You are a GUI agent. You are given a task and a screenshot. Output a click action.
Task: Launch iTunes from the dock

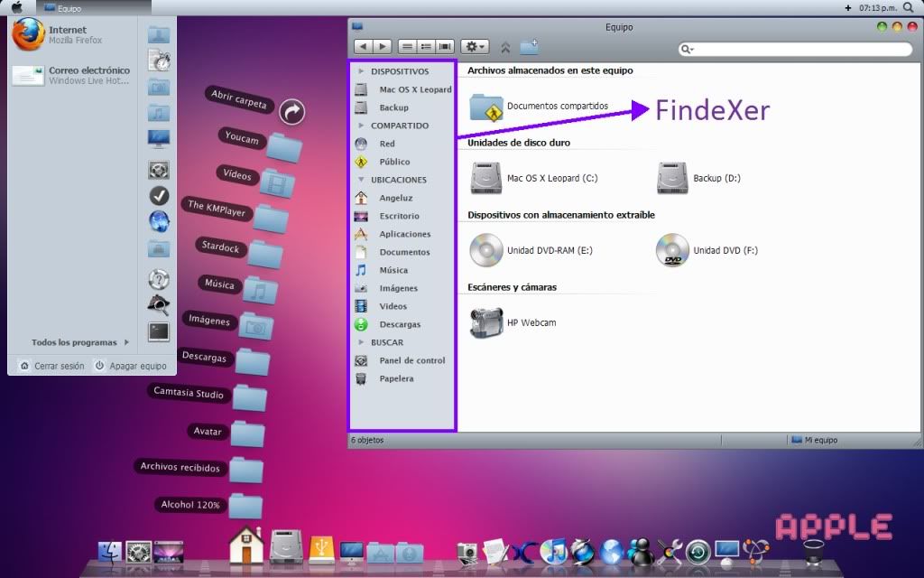pyautogui.click(x=553, y=553)
